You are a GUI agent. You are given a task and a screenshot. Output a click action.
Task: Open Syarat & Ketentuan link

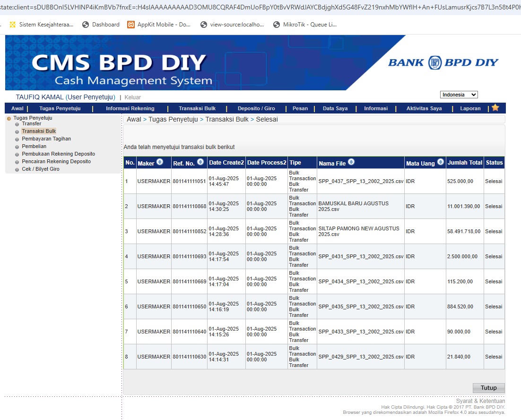[480, 401]
